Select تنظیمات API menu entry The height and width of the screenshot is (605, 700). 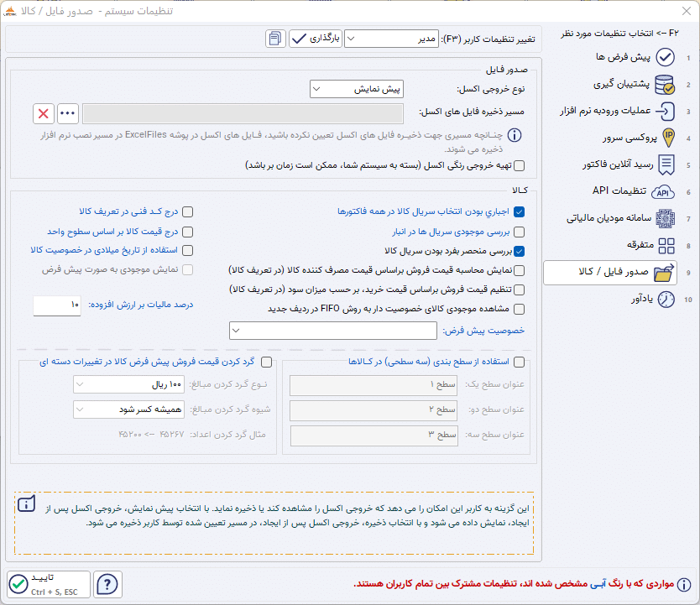[x=619, y=191]
